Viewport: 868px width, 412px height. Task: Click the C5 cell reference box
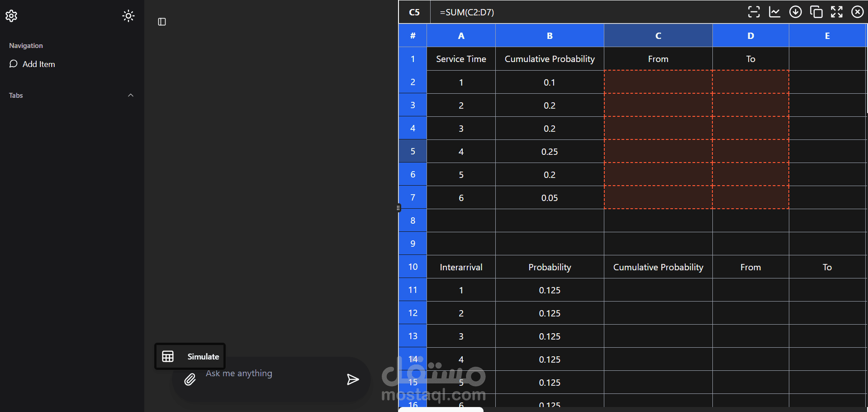tap(414, 12)
